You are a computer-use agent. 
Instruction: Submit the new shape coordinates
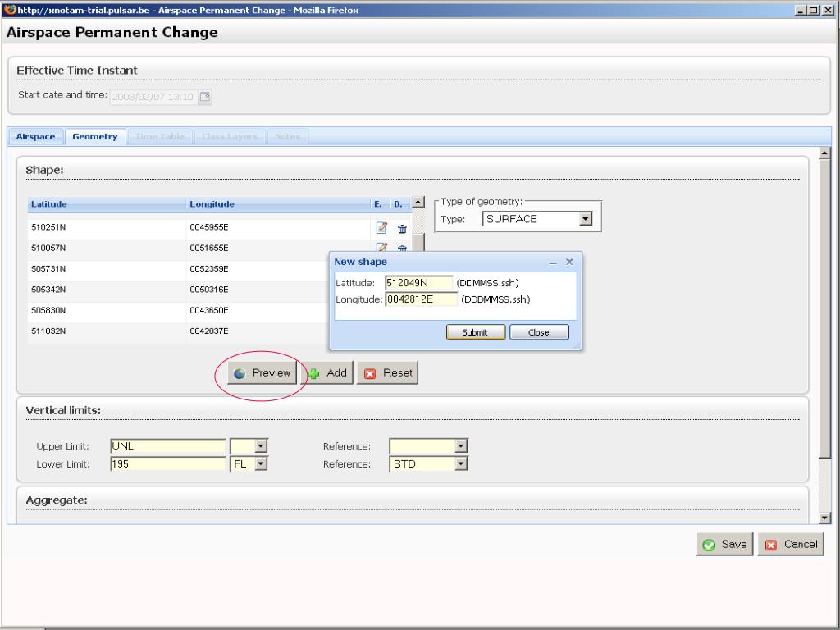tap(476, 332)
